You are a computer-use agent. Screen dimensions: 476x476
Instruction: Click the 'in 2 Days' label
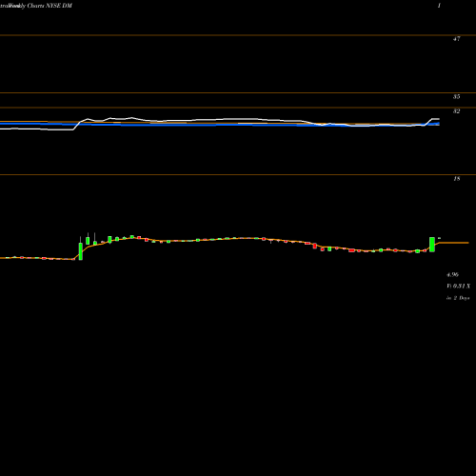[458, 298]
